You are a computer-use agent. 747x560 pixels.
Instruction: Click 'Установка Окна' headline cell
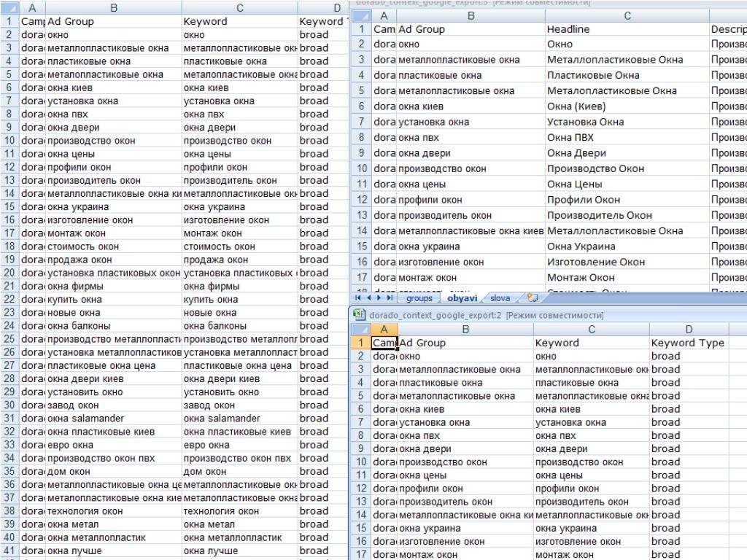(x=627, y=122)
